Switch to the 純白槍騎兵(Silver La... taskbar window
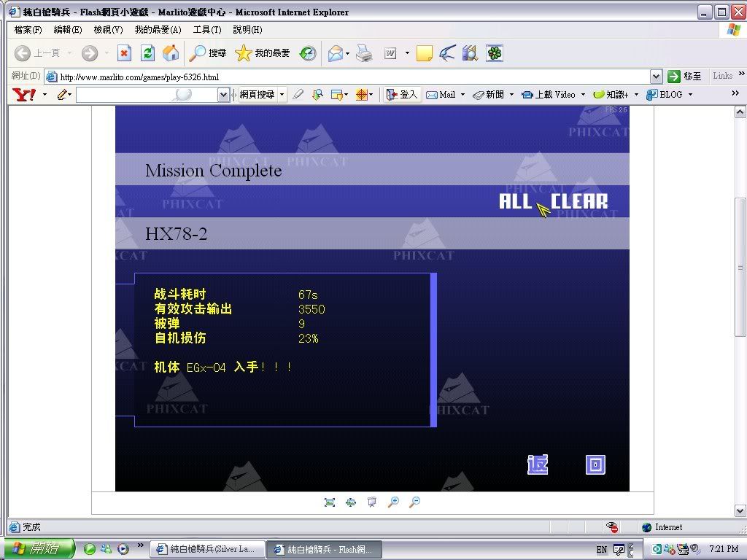The image size is (747, 560). (x=206, y=549)
